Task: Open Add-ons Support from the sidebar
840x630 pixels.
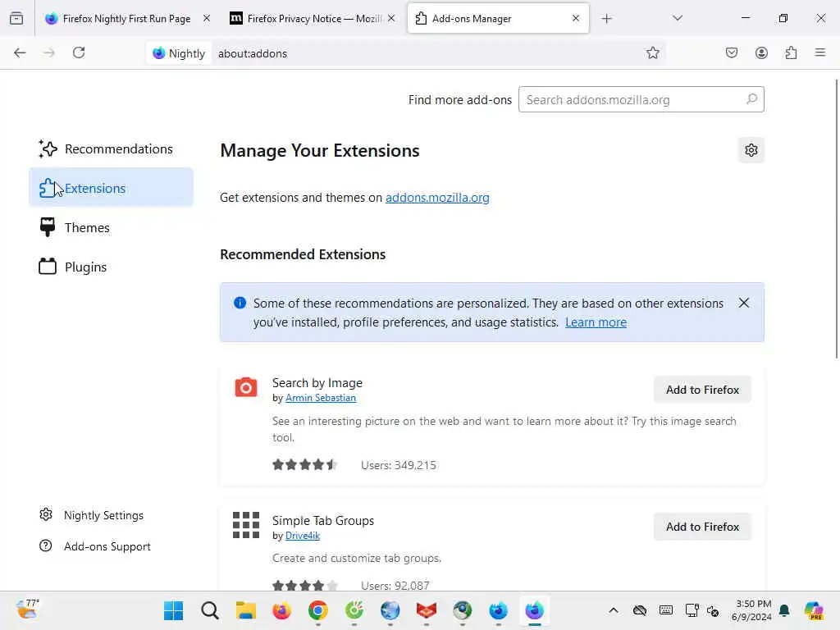Action: 95,546
